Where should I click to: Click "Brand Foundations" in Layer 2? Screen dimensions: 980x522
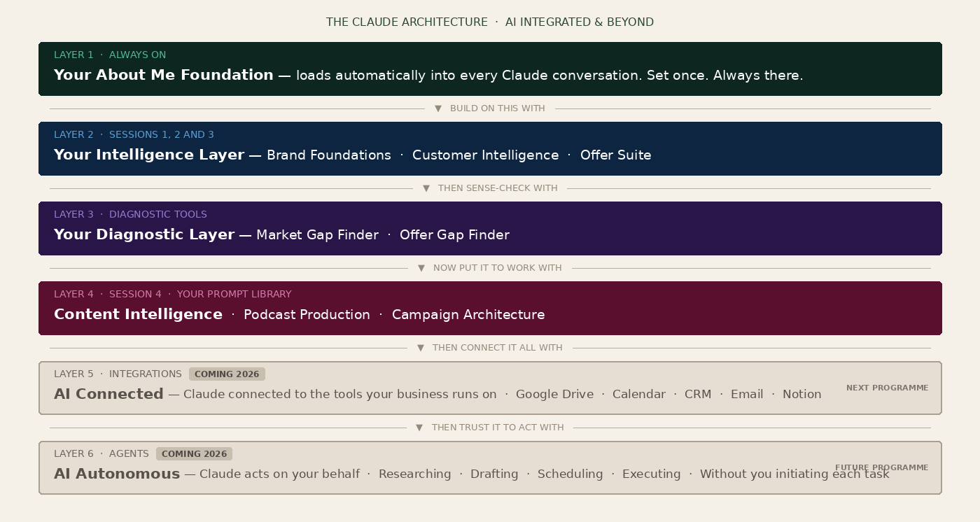329,155
